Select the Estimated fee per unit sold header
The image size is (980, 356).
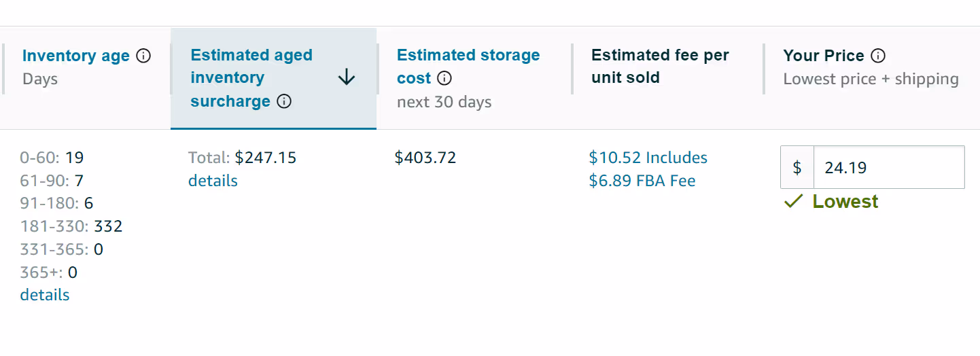coord(660,67)
